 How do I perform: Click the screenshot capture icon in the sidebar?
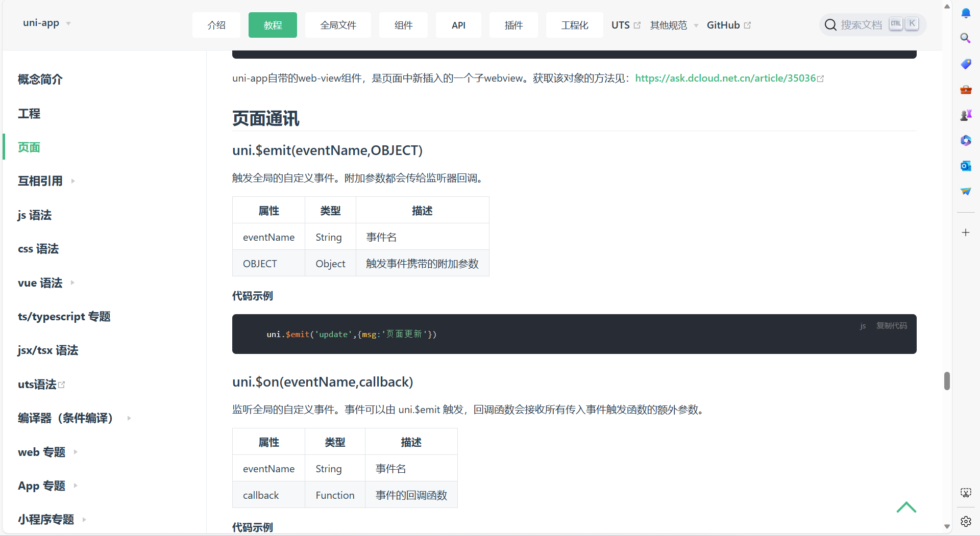966,493
